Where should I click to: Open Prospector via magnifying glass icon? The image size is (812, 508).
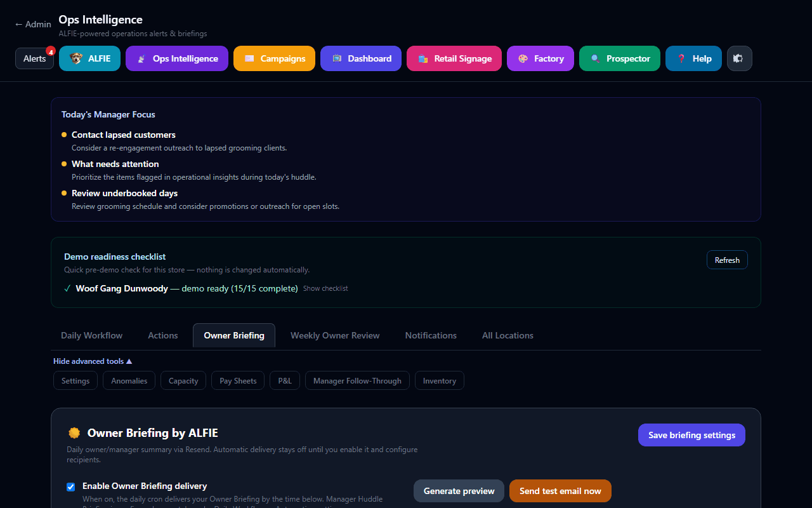pyautogui.click(x=595, y=58)
